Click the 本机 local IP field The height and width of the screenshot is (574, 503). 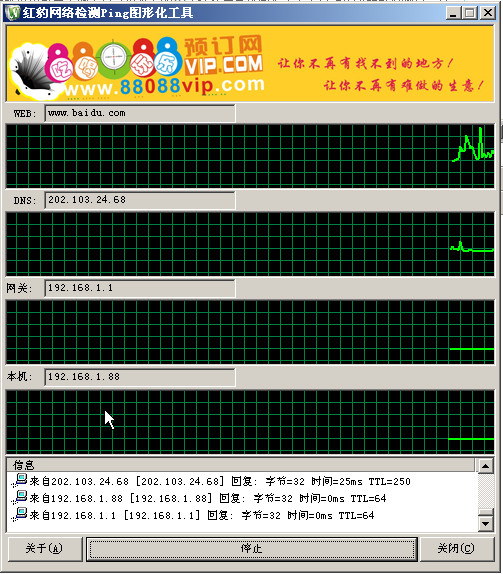pos(140,377)
